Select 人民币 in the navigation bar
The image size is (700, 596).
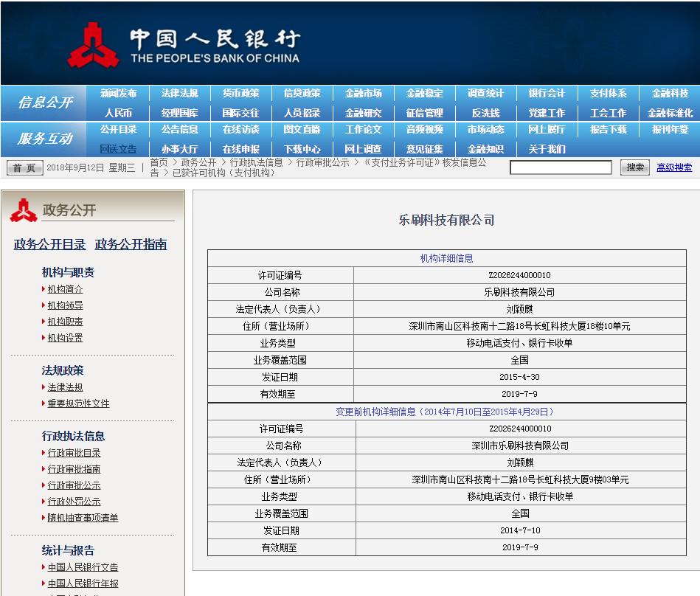pyautogui.click(x=118, y=113)
